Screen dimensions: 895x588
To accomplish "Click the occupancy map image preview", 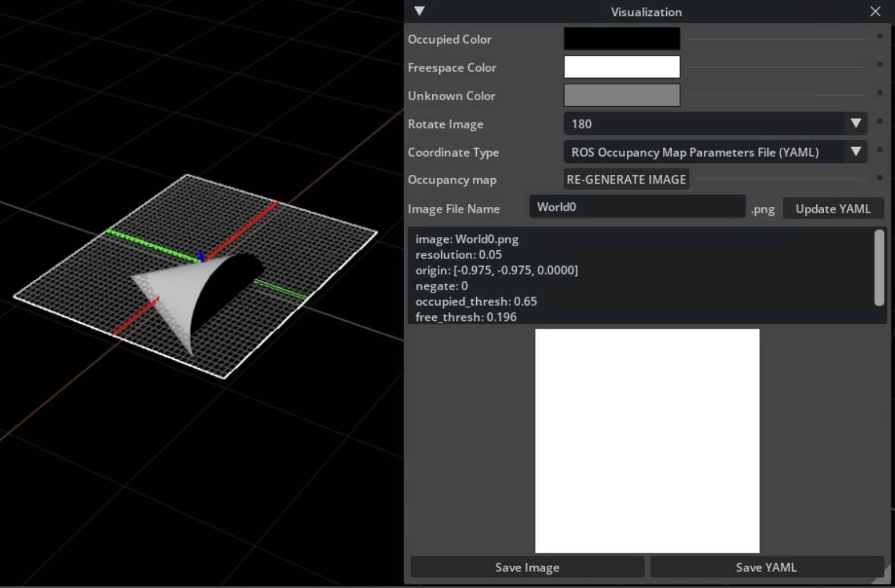I will pyautogui.click(x=647, y=441).
